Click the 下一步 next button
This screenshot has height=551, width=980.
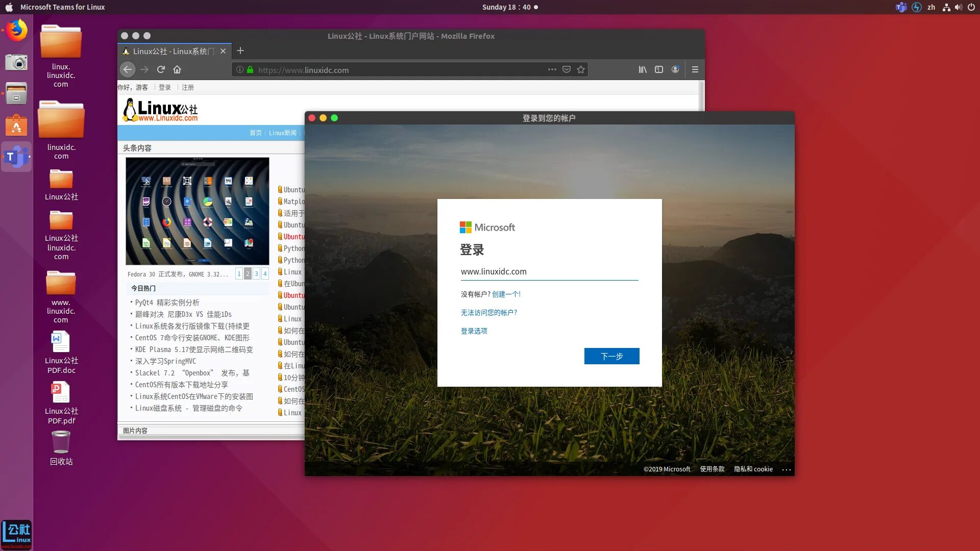click(x=611, y=356)
